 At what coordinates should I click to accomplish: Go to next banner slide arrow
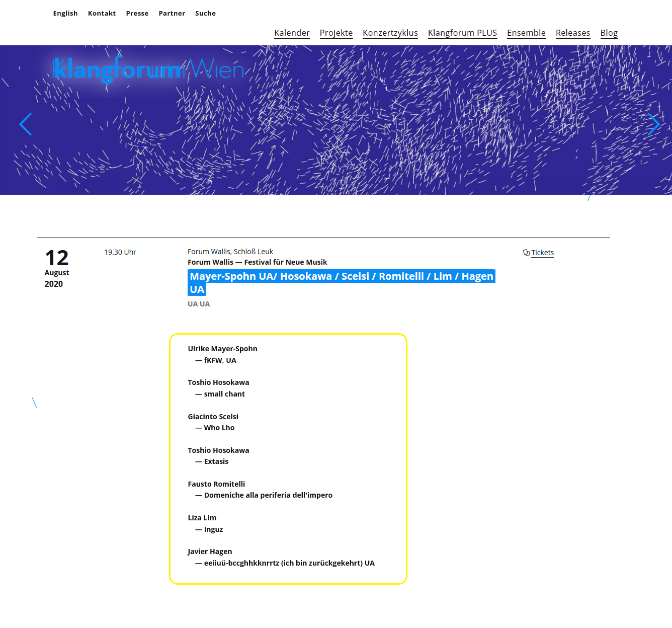pyautogui.click(x=653, y=124)
